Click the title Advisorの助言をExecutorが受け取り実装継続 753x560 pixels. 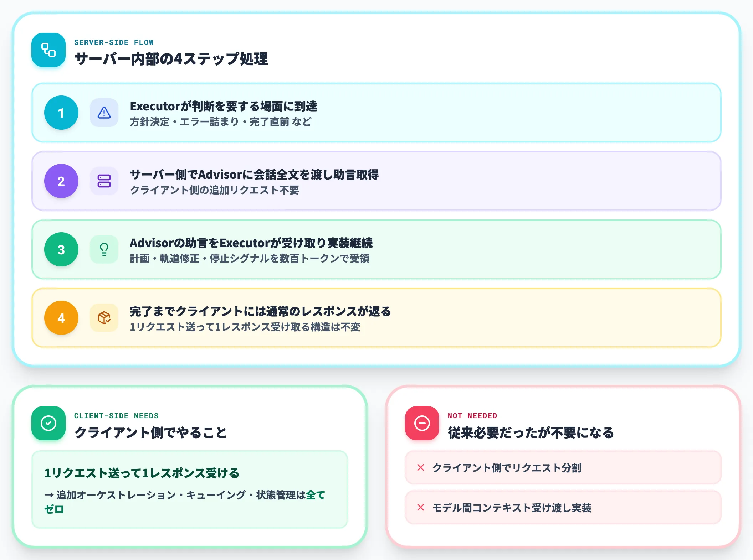tap(251, 243)
